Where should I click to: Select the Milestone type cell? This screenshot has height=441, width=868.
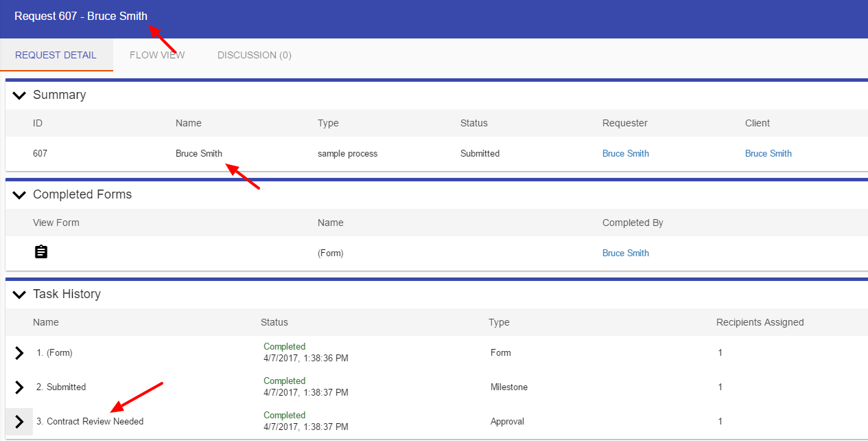coord(509,387)
